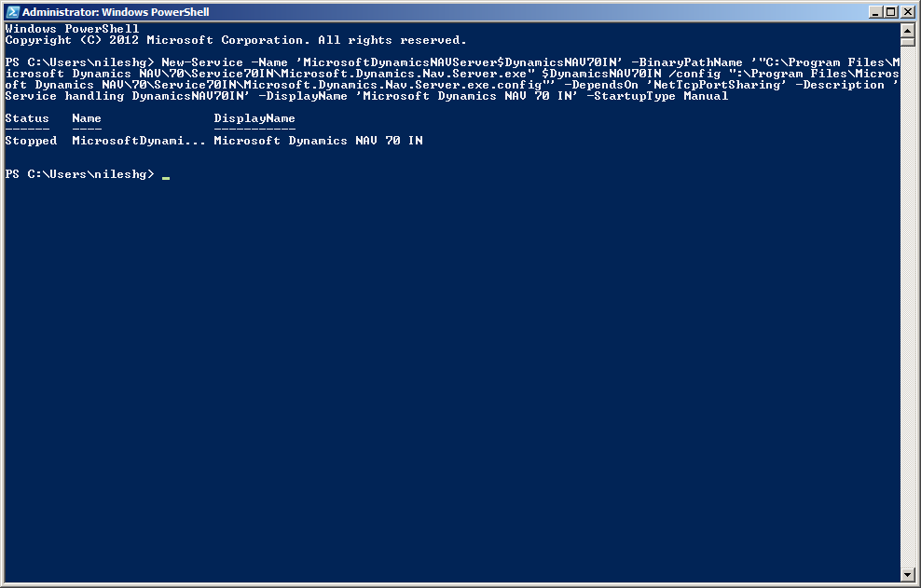Click the 'Status' column header
This screenshot has width=921, height=588.
(27, 118)
